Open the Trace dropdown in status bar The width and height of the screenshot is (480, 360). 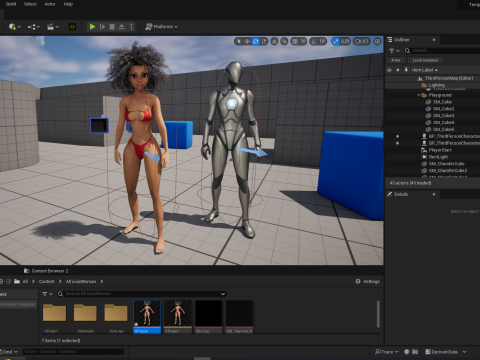click(x=386, y=352)
